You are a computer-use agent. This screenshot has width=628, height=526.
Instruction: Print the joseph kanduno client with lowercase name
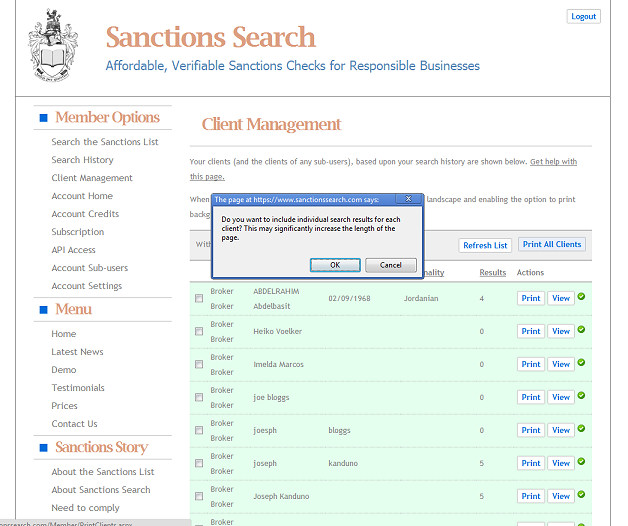[x=531, y=463]
